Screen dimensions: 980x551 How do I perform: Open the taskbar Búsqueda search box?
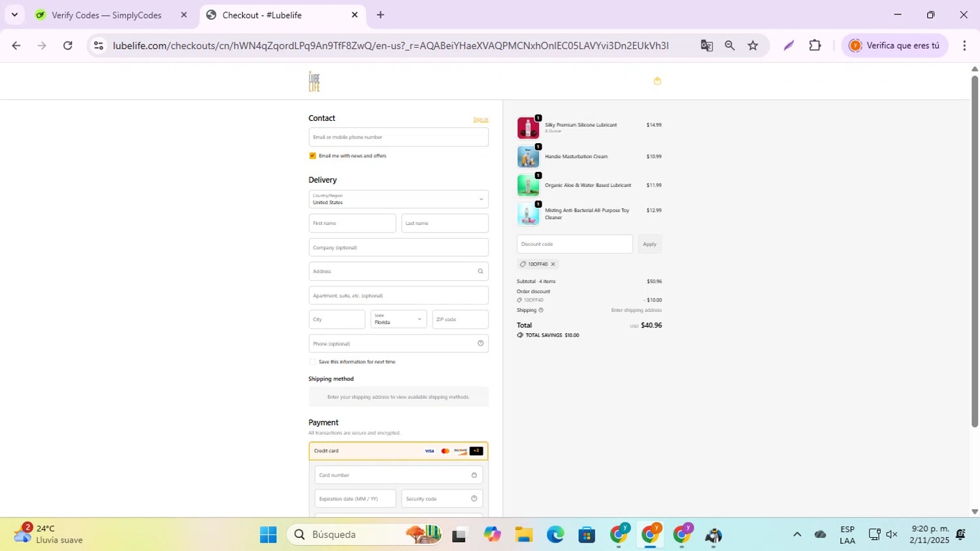click(366, 535)
